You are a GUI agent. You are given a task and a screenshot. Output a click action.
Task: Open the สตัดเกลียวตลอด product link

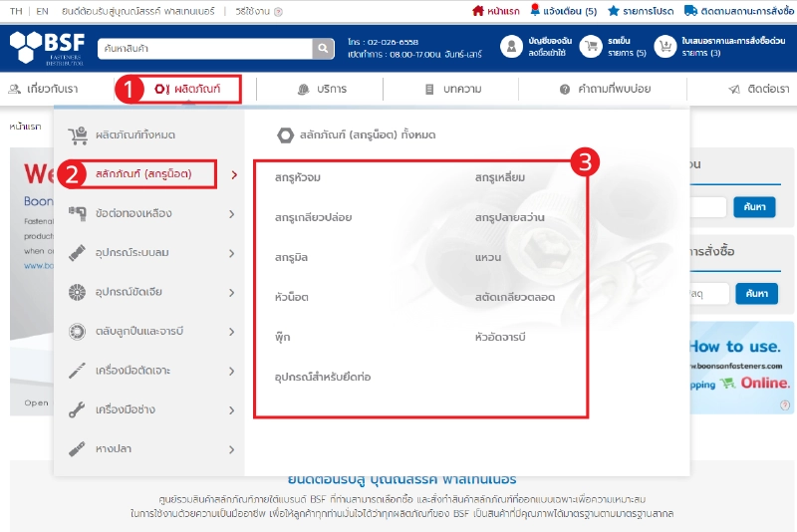click(514, 297)
